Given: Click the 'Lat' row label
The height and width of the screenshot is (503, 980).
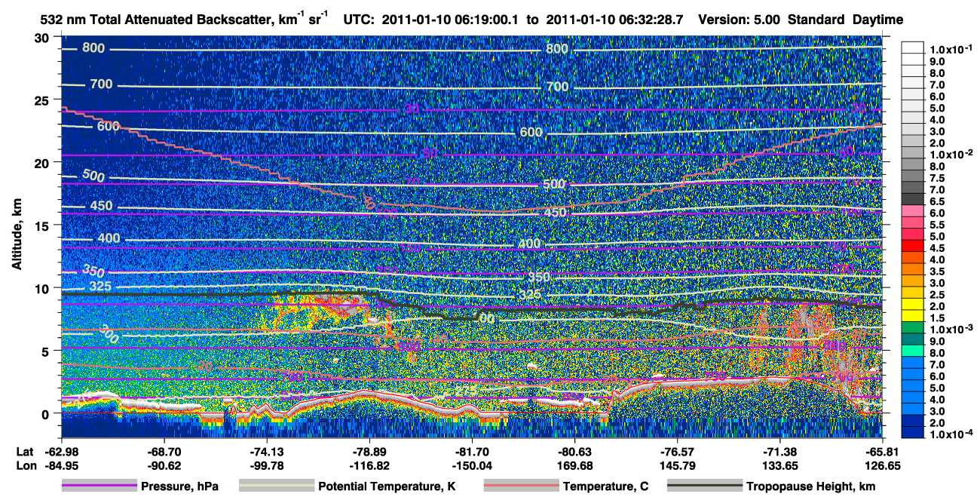Looking at the screenshot, I should click(x=24, y=452).
